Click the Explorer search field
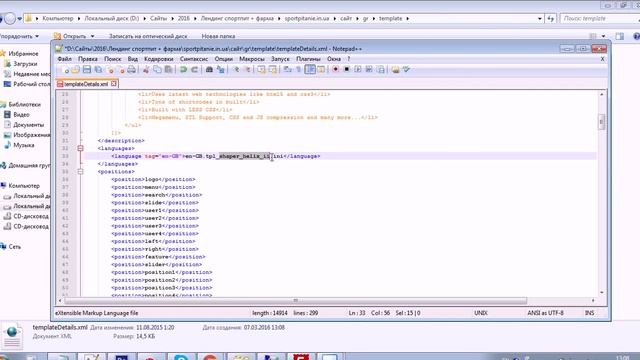The image size is (640, 360). (x=600, y=18)
